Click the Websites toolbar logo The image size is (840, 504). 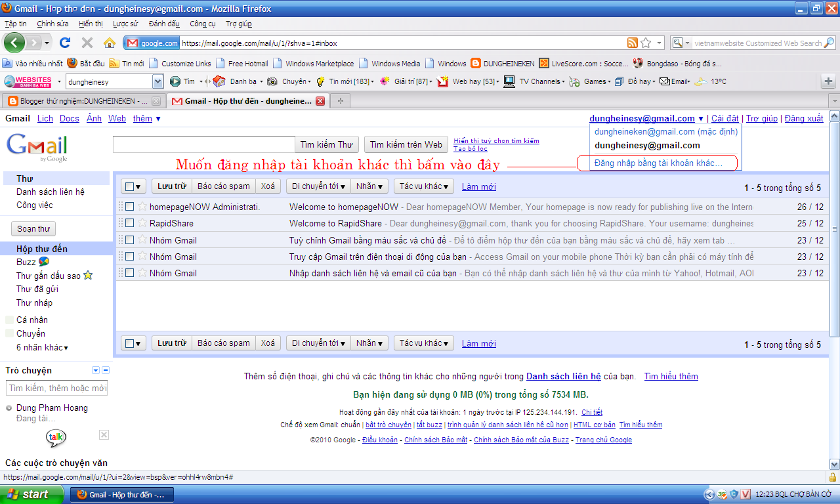click(x=28, y=81)
